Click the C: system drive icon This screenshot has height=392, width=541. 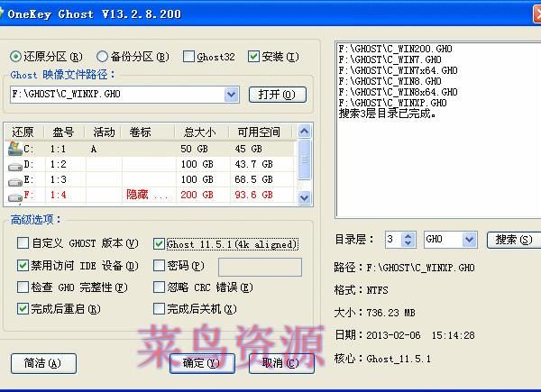[14, 149]
